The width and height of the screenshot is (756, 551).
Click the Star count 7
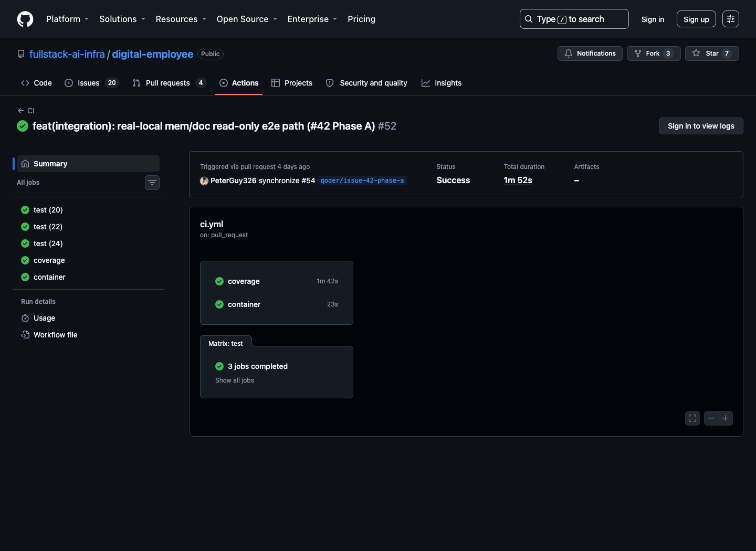[727, 54]
